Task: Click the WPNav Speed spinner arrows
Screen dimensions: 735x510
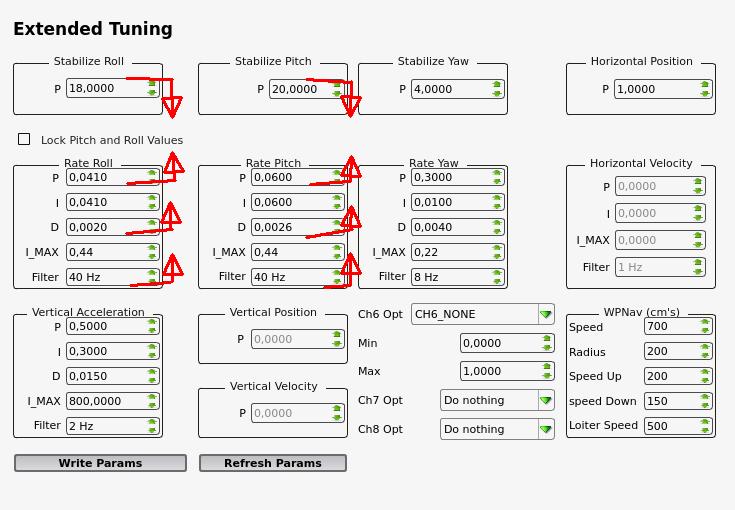Action: [705, 326]
